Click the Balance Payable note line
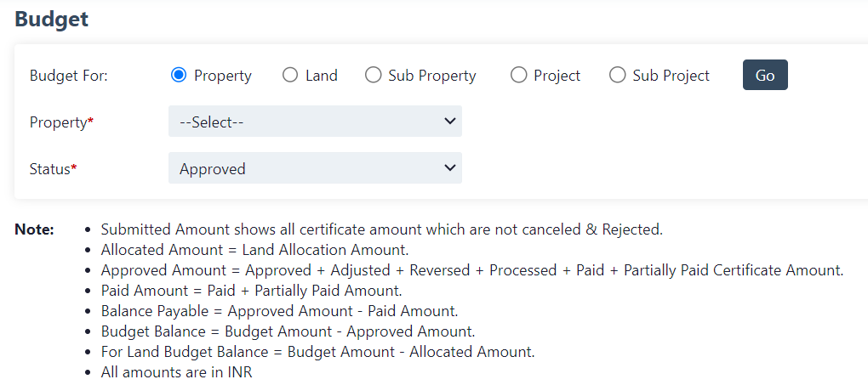This screenshot has height=385, width=868. click(x=279, y=311)
